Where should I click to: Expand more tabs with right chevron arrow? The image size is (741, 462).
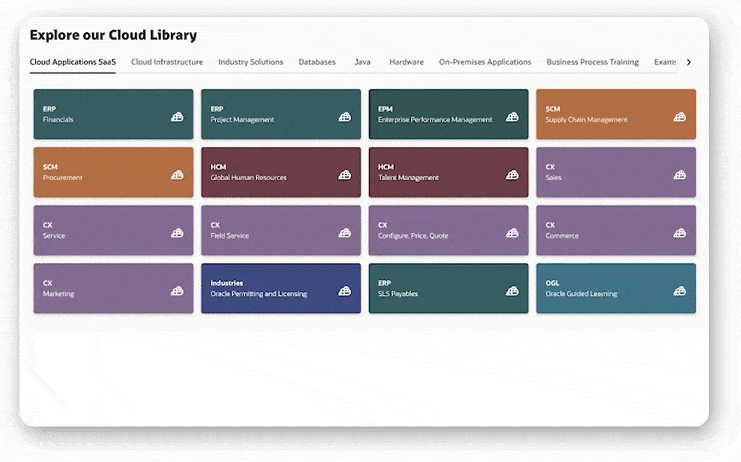click(688, 62)
